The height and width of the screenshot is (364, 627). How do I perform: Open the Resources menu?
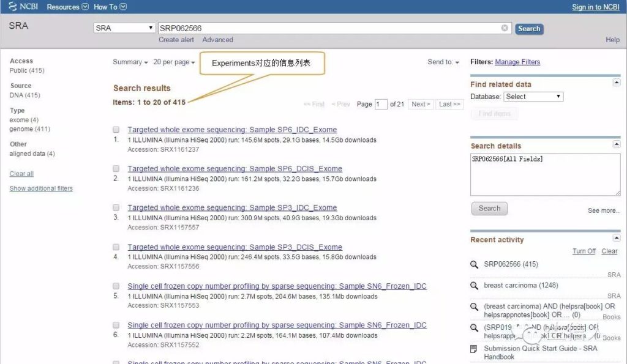65,7
